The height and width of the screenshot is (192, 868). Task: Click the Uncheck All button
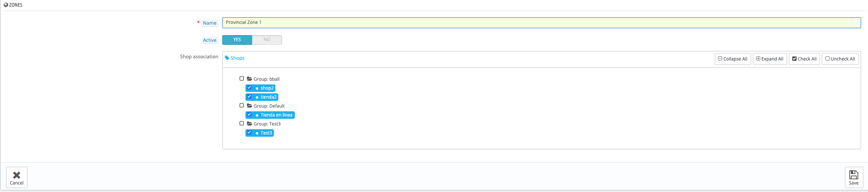(840, 59)
